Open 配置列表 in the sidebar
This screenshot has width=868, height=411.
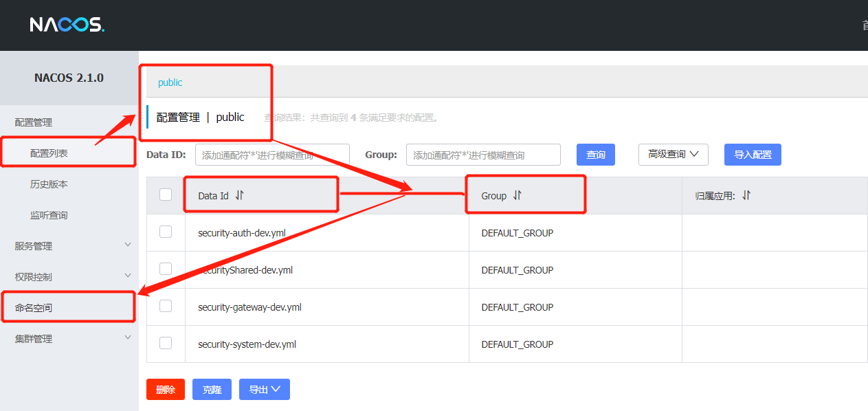pyautogui.click(x=49, y=153)
